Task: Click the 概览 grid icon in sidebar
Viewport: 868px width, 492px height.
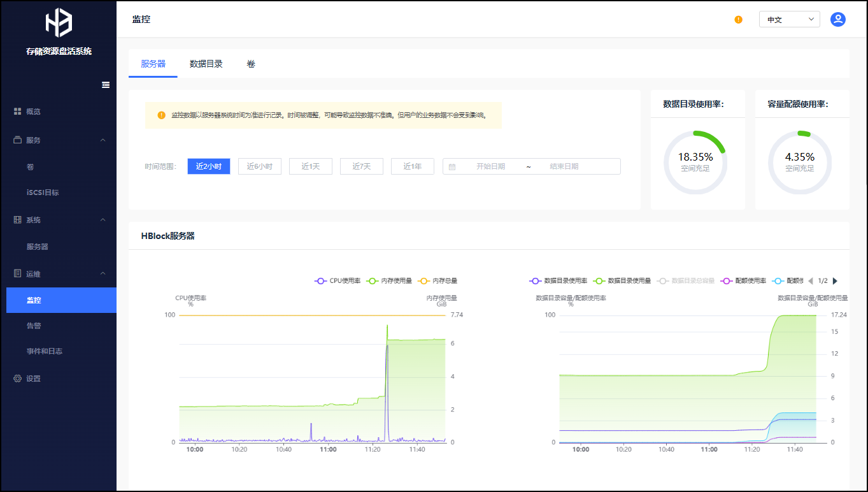Action: coord(18,112)
